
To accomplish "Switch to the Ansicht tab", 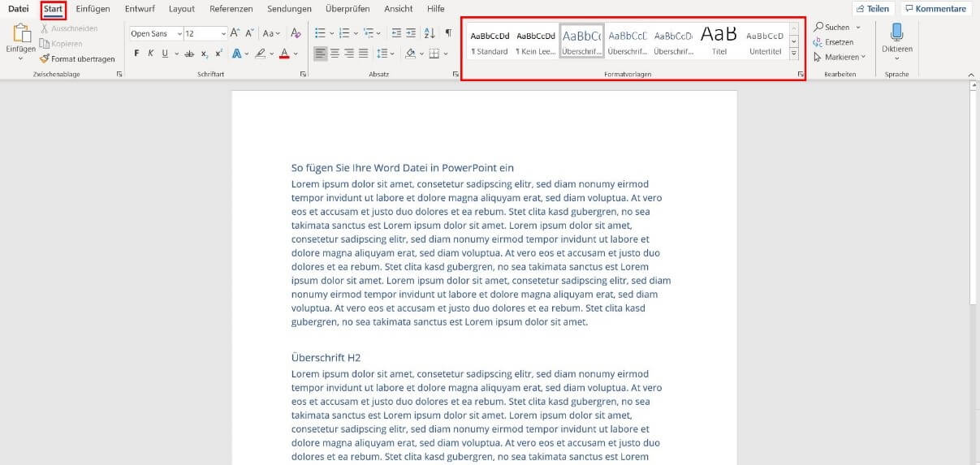I will [399, 9].
